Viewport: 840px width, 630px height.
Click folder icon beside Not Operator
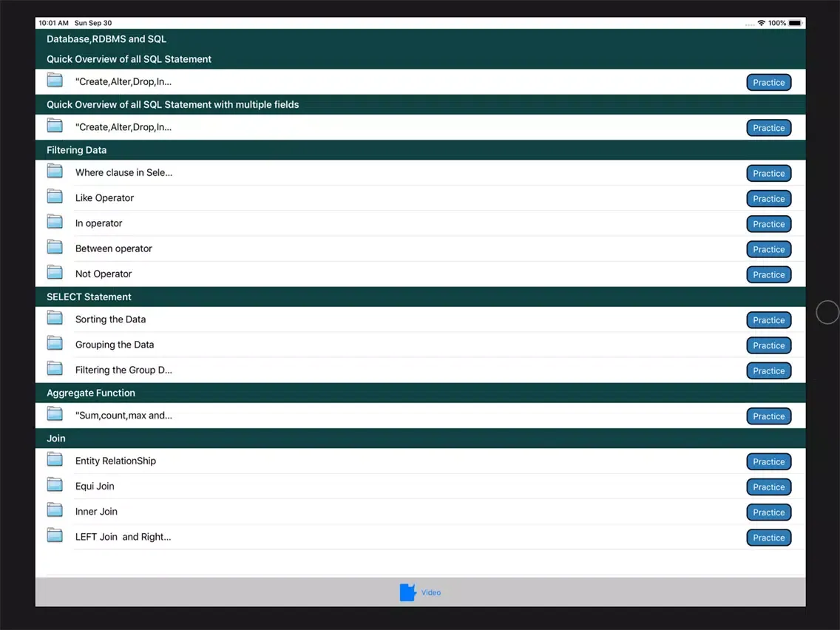[x=55, y=273]
